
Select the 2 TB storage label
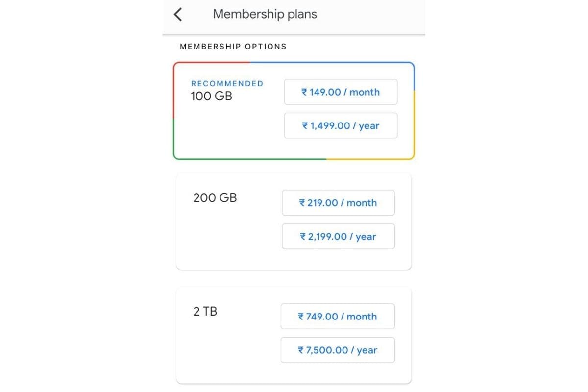tap(205, 311)
